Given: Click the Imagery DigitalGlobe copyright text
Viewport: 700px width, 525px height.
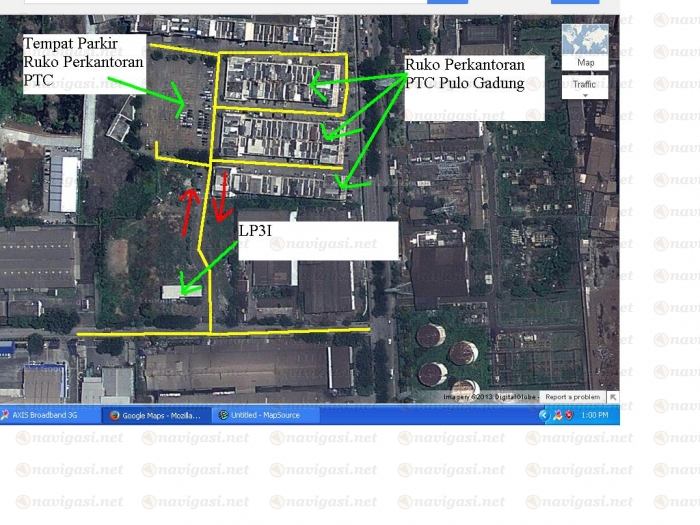Looking at the screenshot, I should point(490,397).
